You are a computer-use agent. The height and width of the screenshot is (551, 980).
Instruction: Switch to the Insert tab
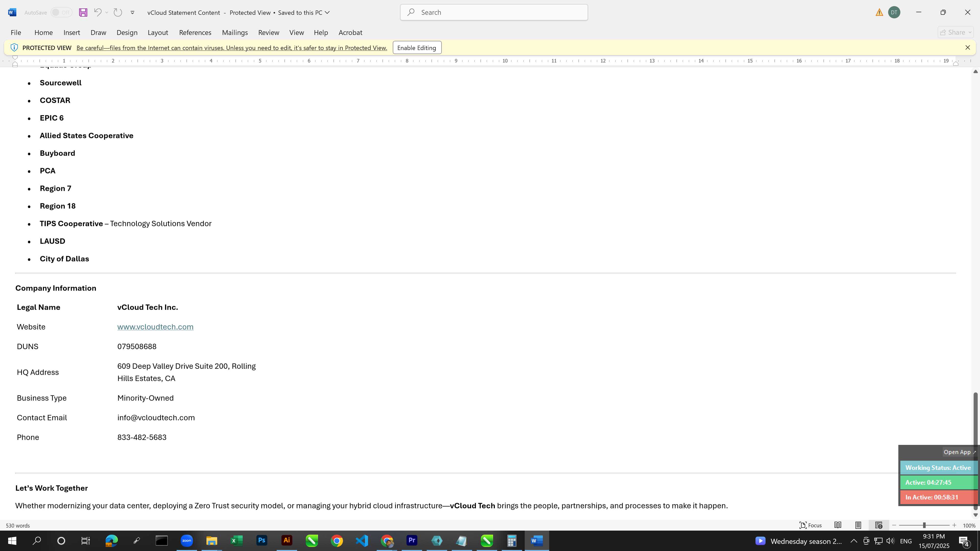pos(71,33)
